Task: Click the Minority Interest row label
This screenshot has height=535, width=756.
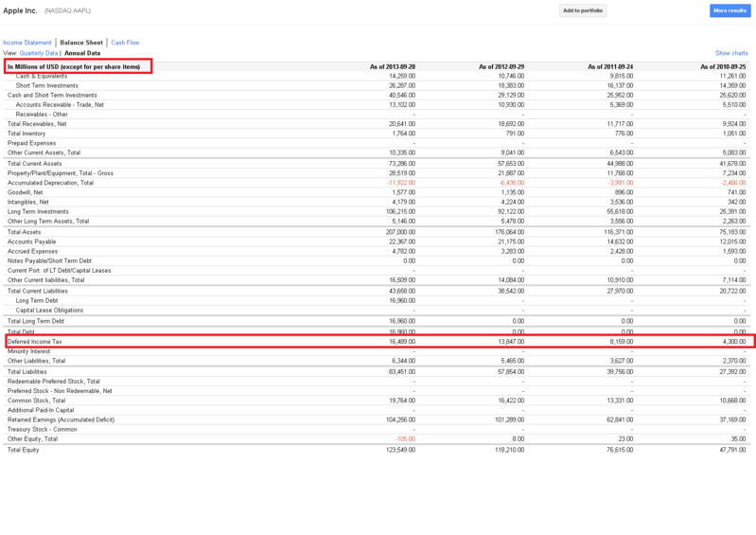Action: [x=29, y=351]
